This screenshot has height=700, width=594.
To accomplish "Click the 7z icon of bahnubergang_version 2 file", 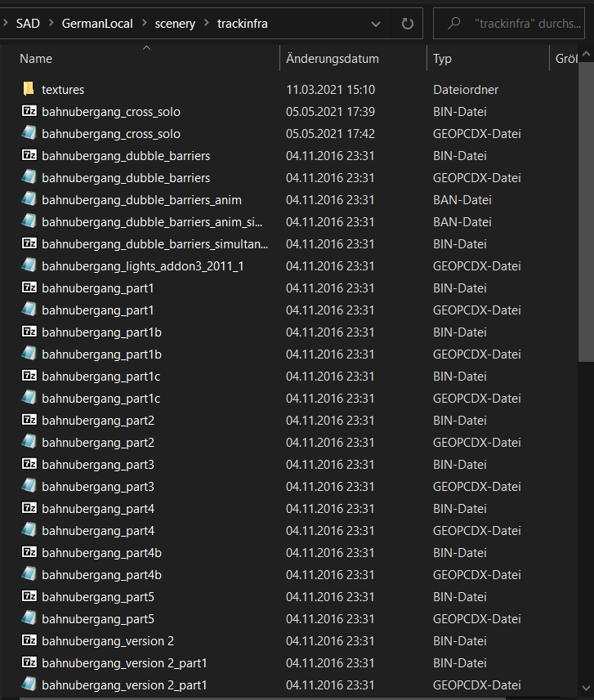I will tap(29, 640).
